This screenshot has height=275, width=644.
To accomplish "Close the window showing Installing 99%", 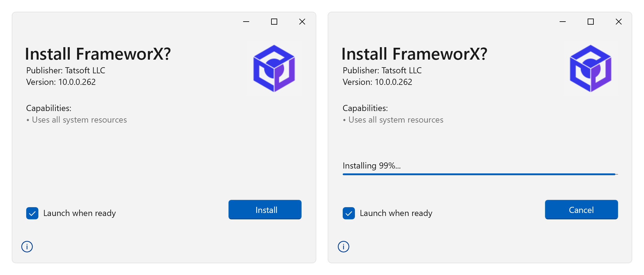I will click(619, 22).
